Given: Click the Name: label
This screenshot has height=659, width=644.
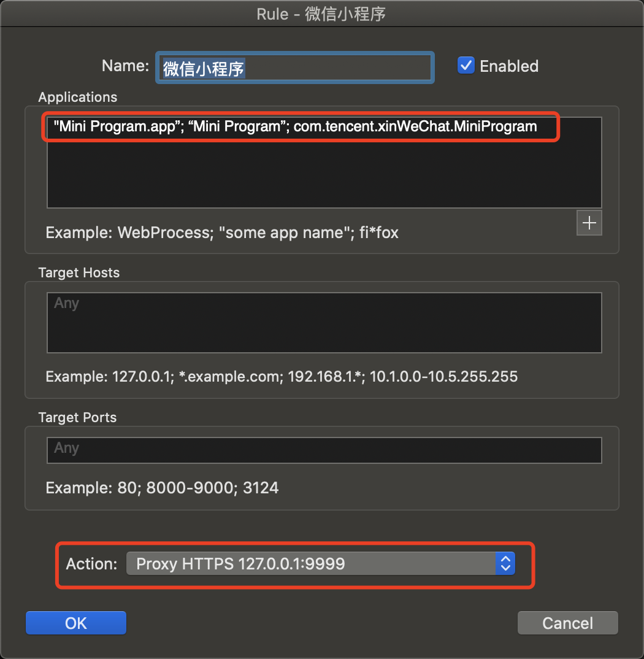Looking at the screenshot, I should pos(125,66).
